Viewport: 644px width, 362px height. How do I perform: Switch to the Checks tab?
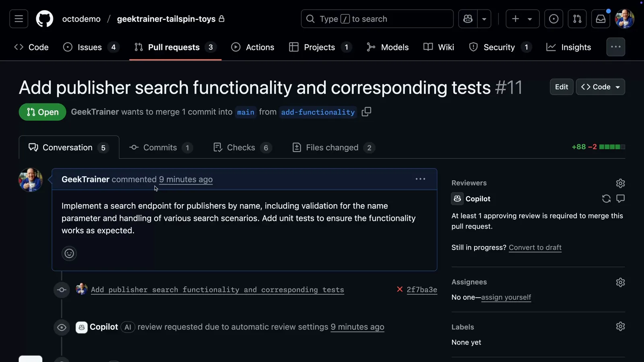[x=243, y=148]
